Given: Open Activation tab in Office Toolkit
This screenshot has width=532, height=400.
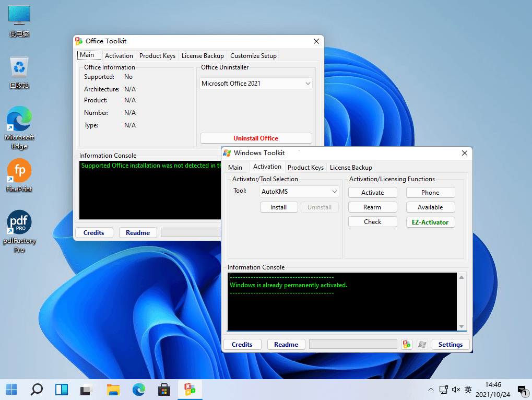Looking at the screenshot, I should (119, 56).
